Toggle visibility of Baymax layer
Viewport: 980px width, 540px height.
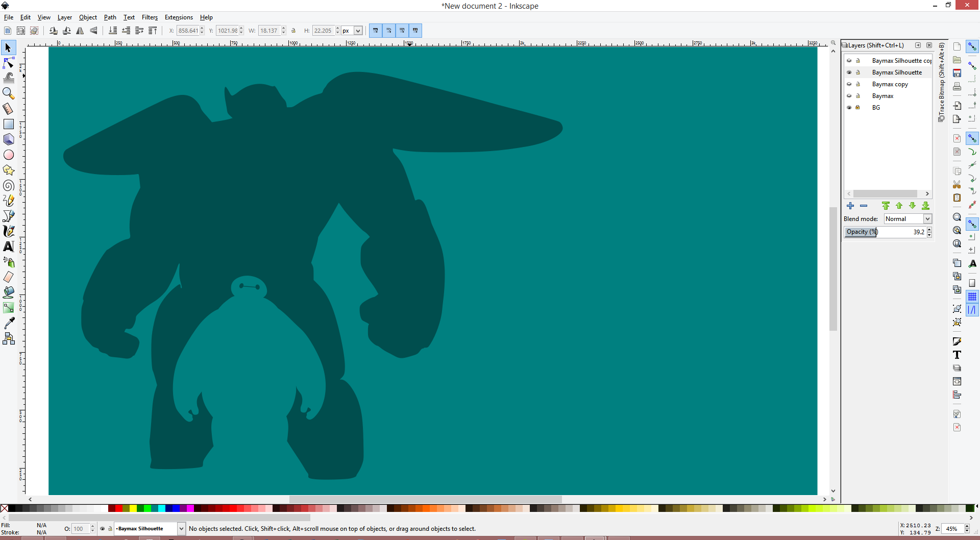pos(849,96)
